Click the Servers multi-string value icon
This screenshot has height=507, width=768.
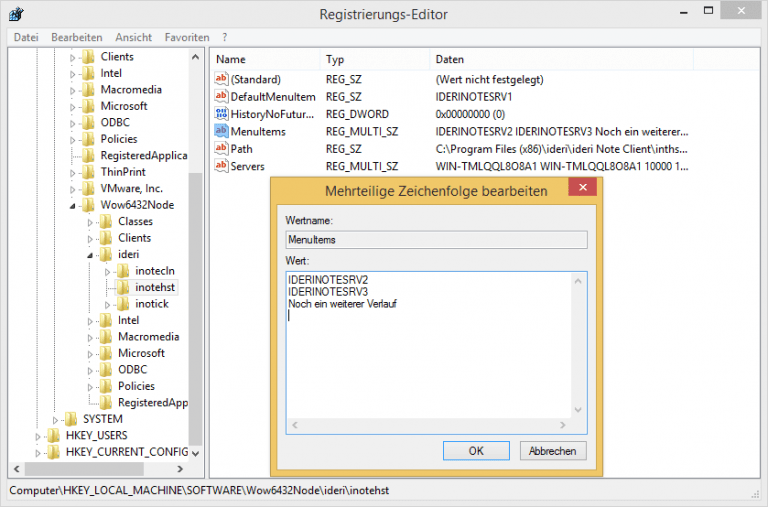pos(221,166)
